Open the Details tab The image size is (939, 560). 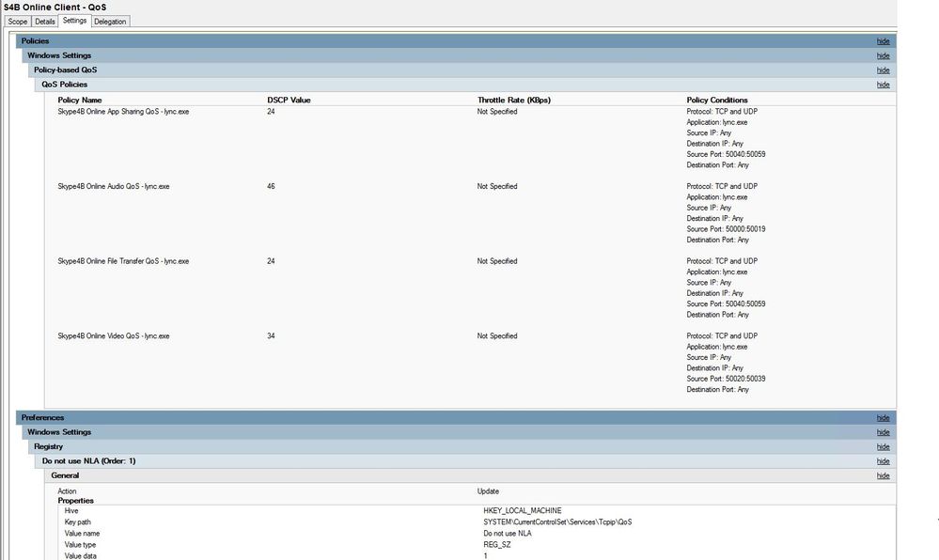[x=45, y=22]
